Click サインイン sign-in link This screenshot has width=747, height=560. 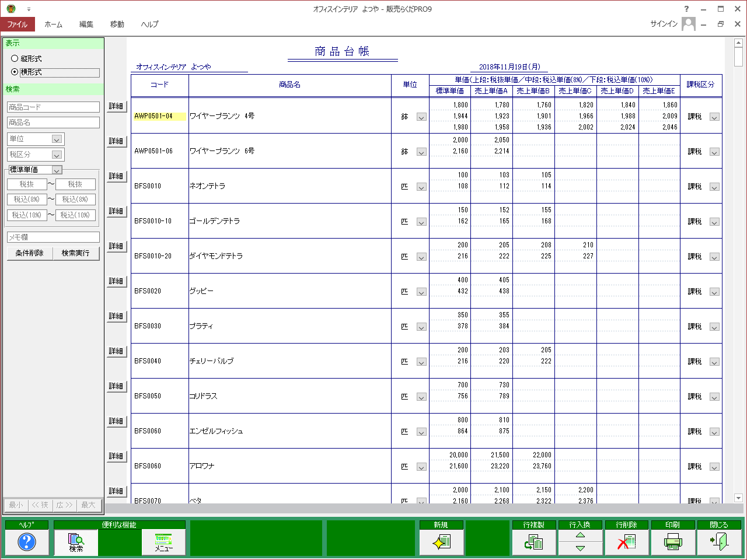tap(664, 24)
